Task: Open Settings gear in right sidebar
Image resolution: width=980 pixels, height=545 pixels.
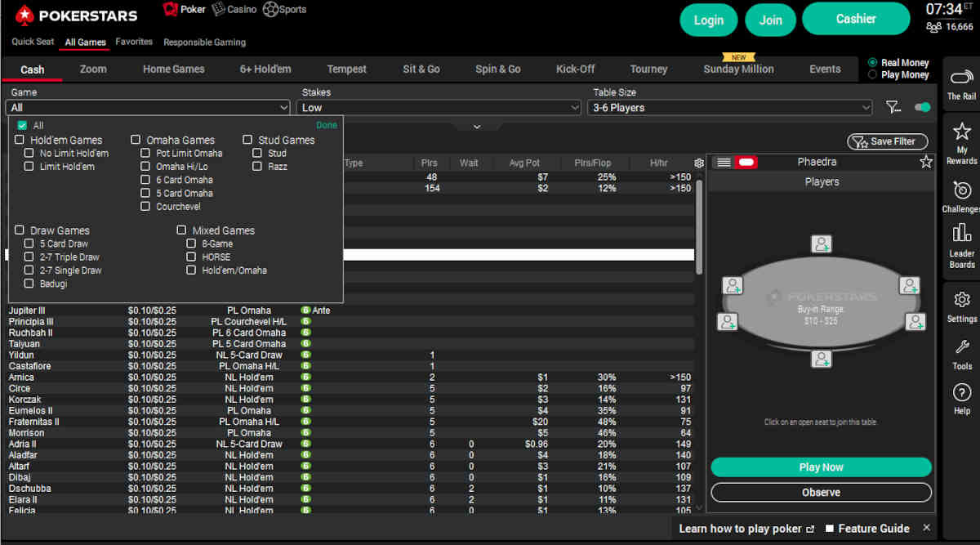Action: click(961, 299)
